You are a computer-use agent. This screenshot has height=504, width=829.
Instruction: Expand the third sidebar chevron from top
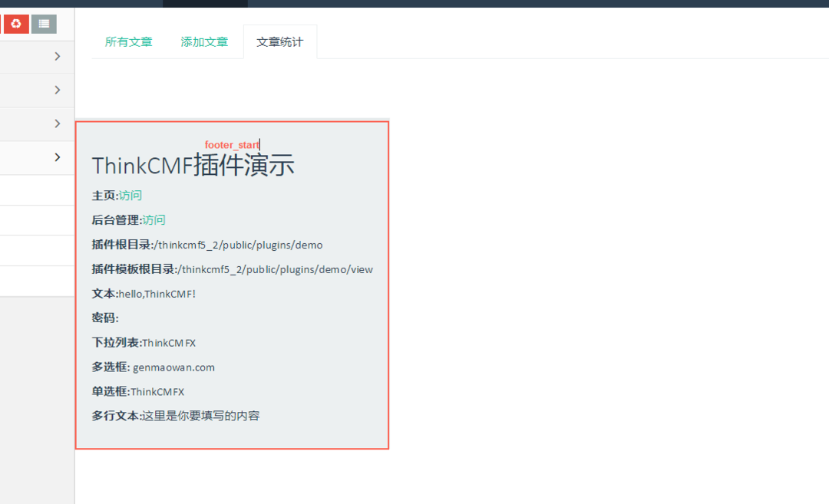57,124
